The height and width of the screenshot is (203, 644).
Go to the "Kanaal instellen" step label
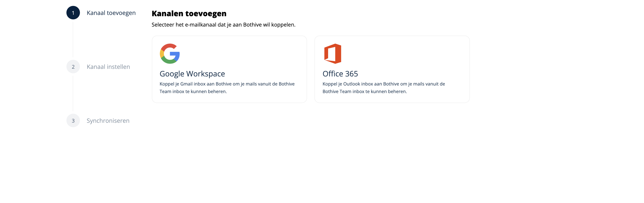[x=108, y=67]
